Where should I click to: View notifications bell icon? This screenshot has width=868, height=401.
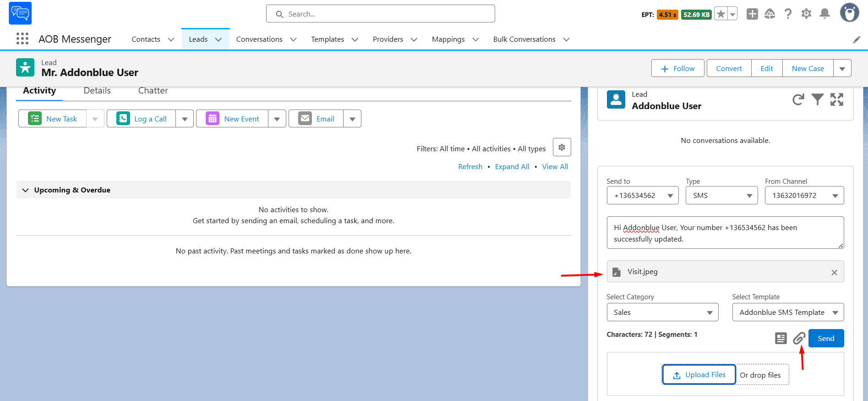[824, 14]
